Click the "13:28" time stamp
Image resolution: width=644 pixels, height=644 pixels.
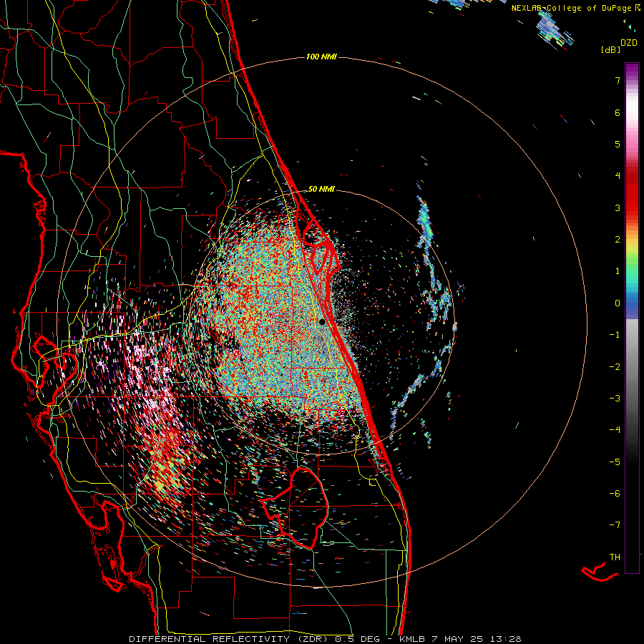[x=504, y=639]
